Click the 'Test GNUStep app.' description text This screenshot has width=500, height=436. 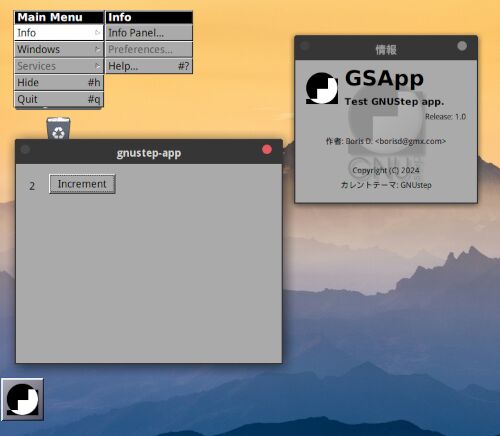394,101
